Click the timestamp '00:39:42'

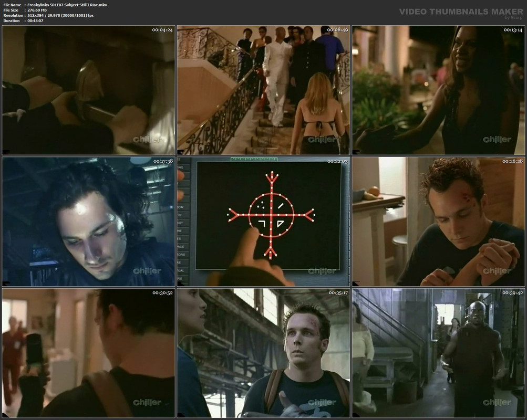512,293
